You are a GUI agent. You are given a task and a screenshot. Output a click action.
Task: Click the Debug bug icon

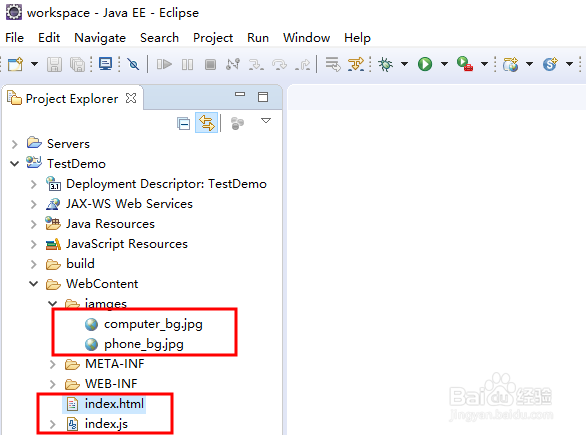click(385, 64)
